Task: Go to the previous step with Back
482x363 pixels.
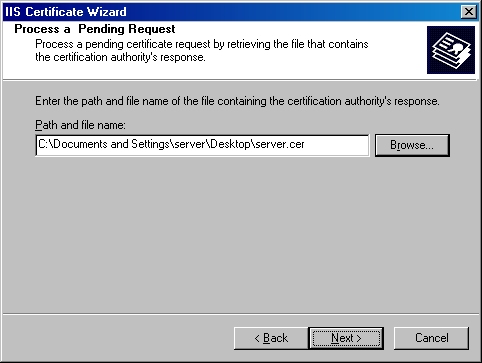Action: 271,338
